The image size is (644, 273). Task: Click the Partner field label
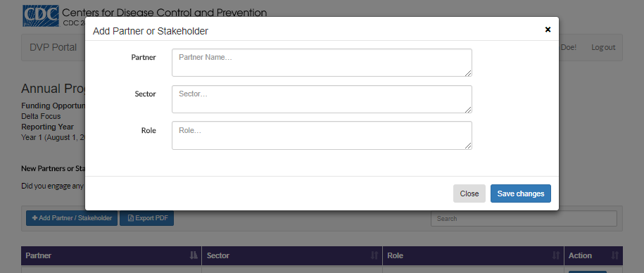point(144,57)
